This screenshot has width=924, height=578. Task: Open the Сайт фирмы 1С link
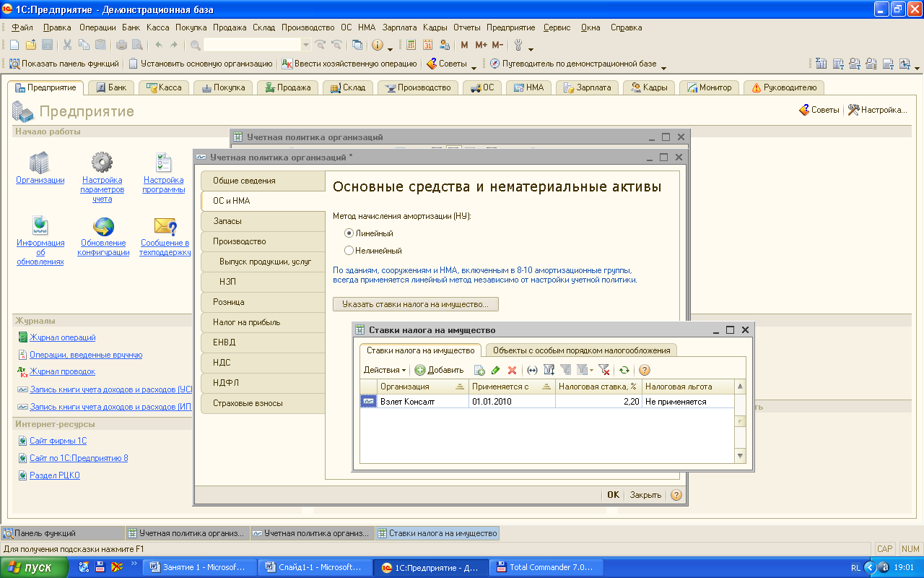point(58,441)
